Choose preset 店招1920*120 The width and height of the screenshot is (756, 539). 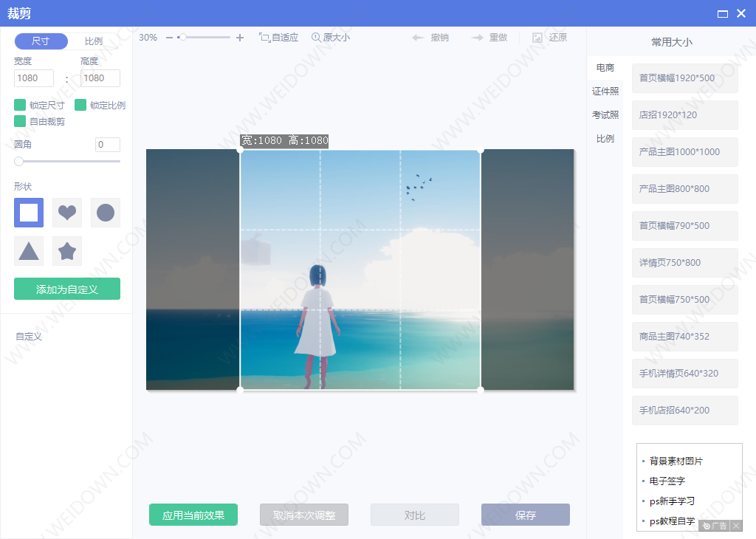click(x=684, y=114)
